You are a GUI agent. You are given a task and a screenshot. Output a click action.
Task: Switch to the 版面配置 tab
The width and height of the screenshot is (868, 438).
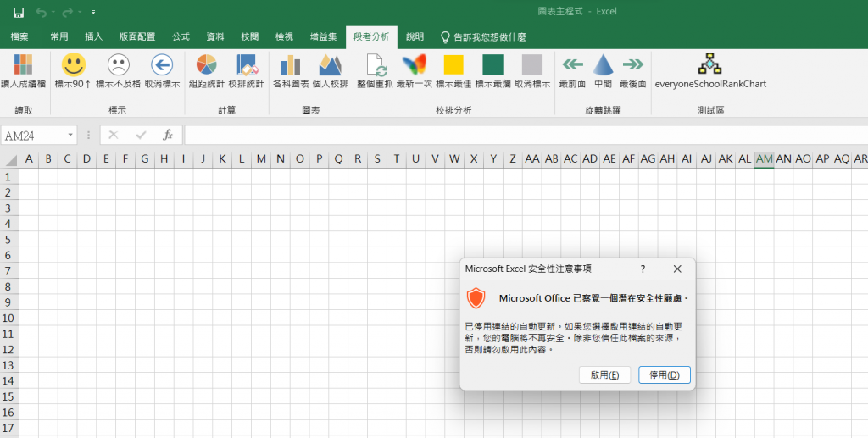tap(137, 37)
